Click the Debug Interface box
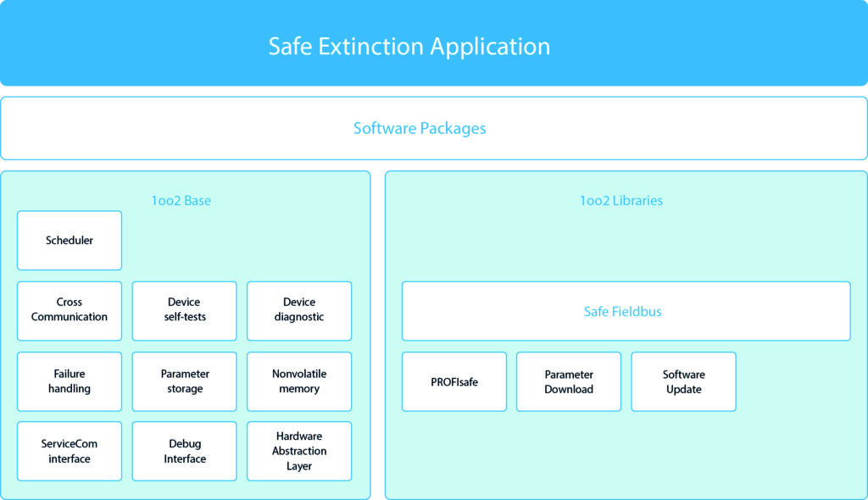This screenshot has height=500, width=868. [x=185, y=451]
